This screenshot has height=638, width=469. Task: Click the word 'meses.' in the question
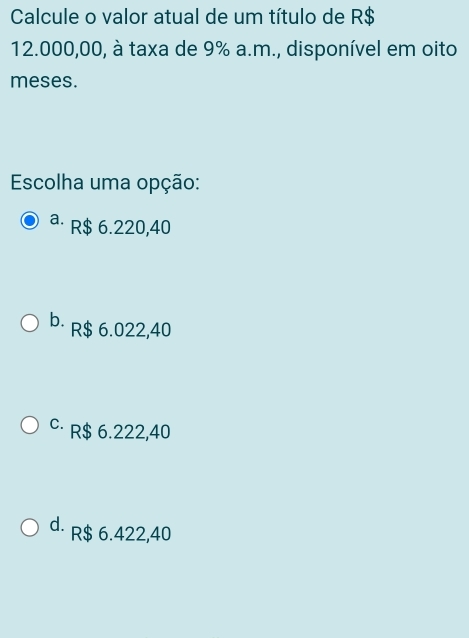click(x=44, y=81)
